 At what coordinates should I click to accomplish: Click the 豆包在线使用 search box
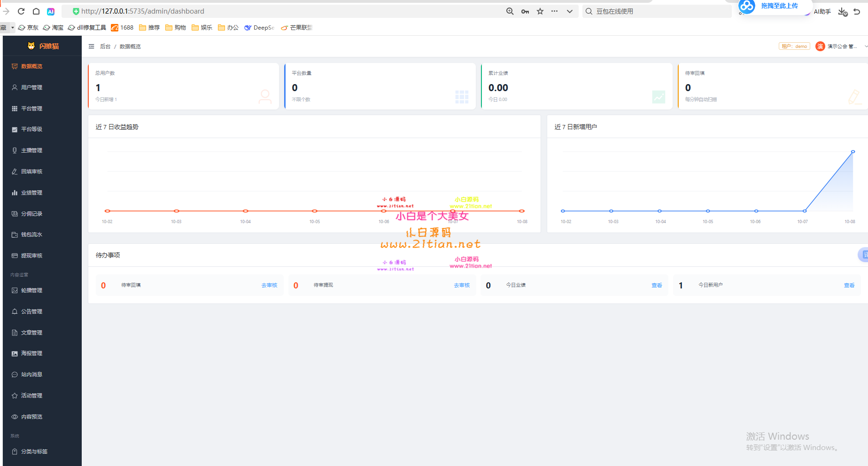coord(658,11)
